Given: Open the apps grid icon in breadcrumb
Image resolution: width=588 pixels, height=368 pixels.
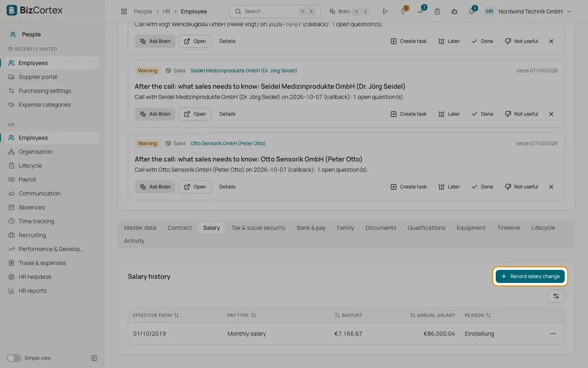Looking at the screenshot, I should [x=124, y=11].
